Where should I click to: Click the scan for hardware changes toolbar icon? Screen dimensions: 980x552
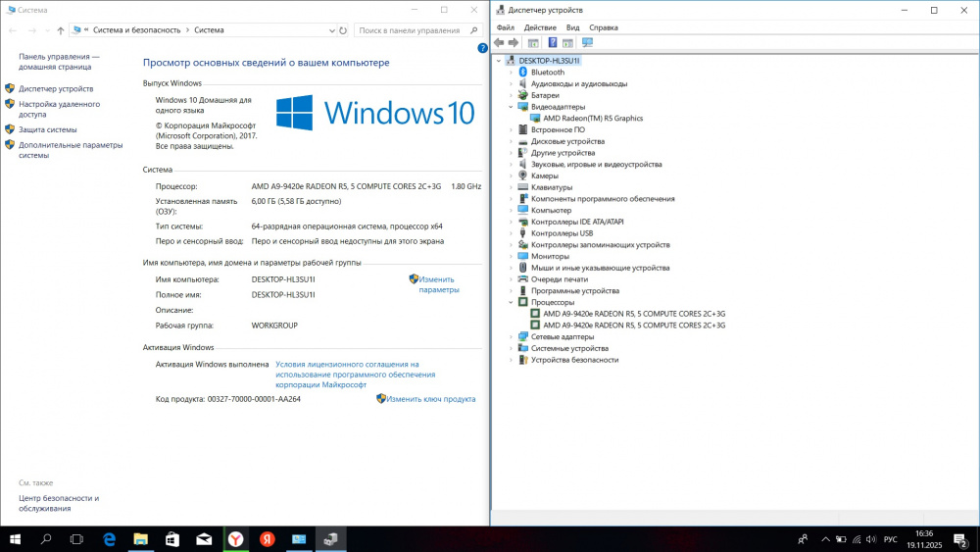pos(587,43)
